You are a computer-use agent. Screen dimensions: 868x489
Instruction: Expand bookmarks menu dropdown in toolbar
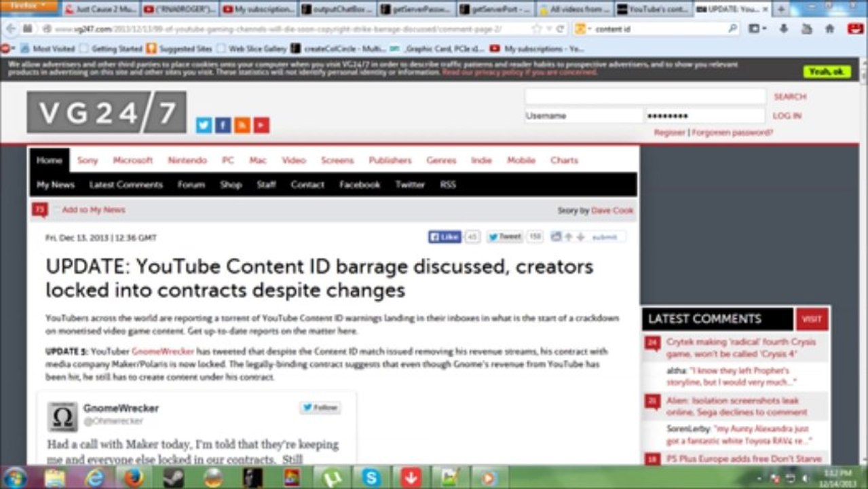pyautogui.click(x=757, y=29)
